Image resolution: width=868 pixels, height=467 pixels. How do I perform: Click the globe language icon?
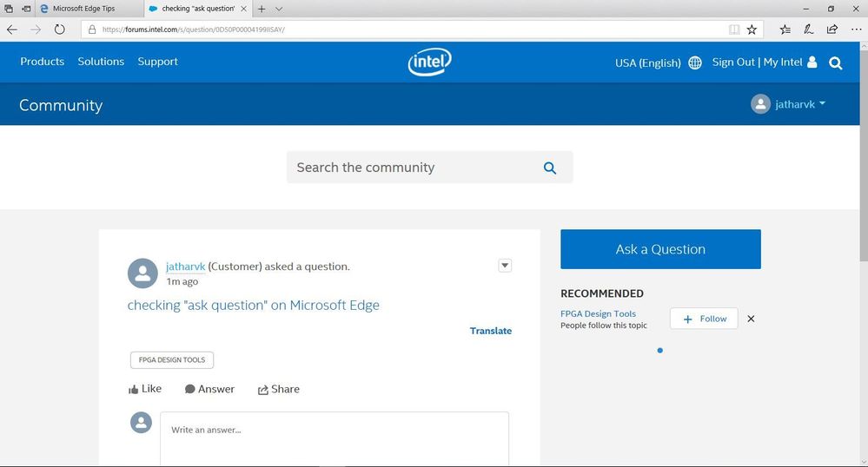click(695, 62)
